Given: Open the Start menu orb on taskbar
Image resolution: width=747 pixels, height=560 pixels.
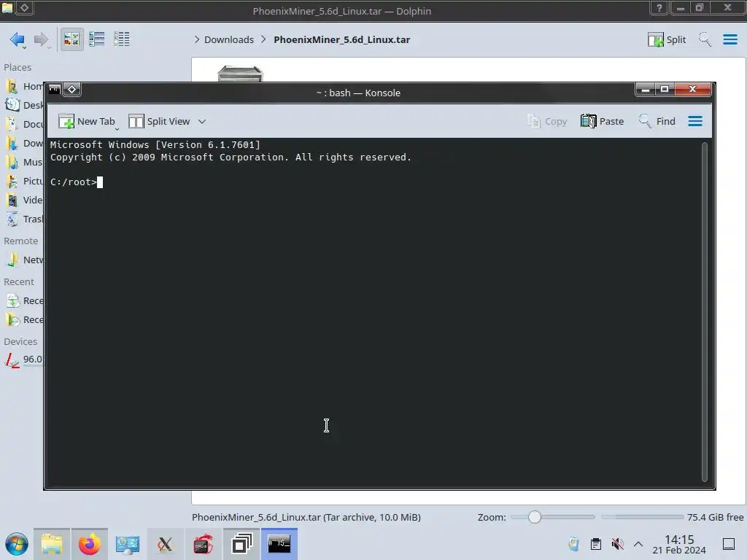Looking at the screenshot, I should pyautogui.click(x=17, y=544).
